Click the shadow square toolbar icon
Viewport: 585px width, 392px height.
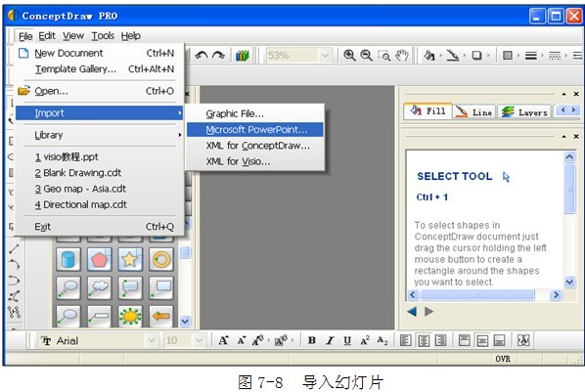[x=476, y=56]
